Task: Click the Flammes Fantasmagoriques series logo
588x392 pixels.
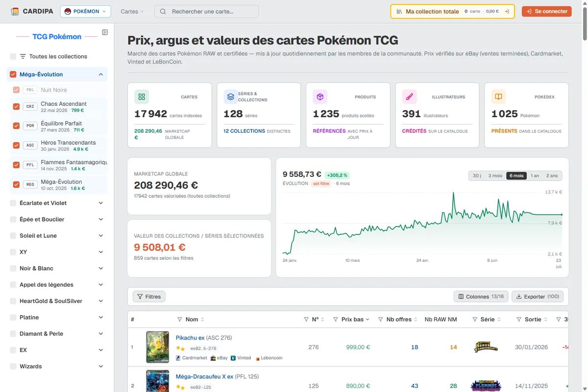Action: (486, 386)
